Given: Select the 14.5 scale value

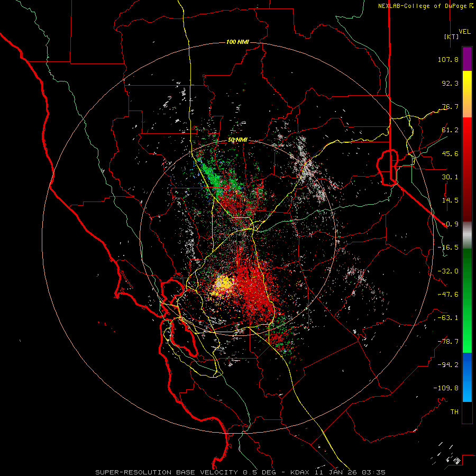Looking at the screenshot, I should [450, 200].
